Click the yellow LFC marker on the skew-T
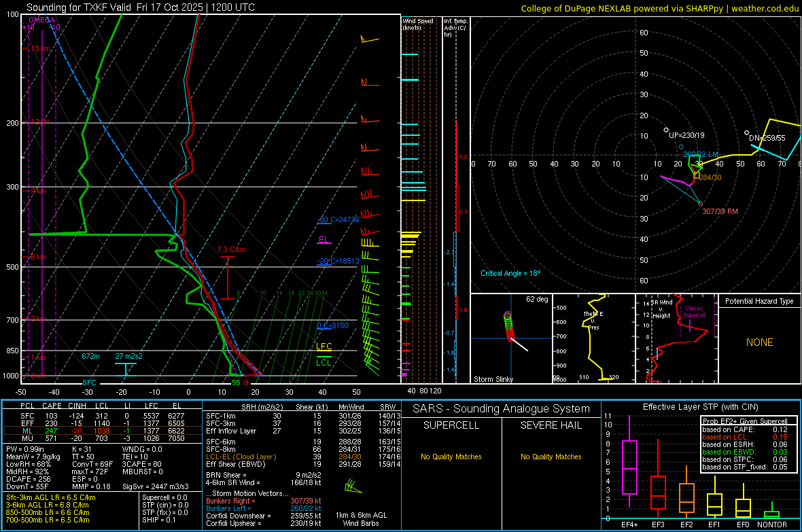Screen dimensions: 802x532 tap(324, 347)
